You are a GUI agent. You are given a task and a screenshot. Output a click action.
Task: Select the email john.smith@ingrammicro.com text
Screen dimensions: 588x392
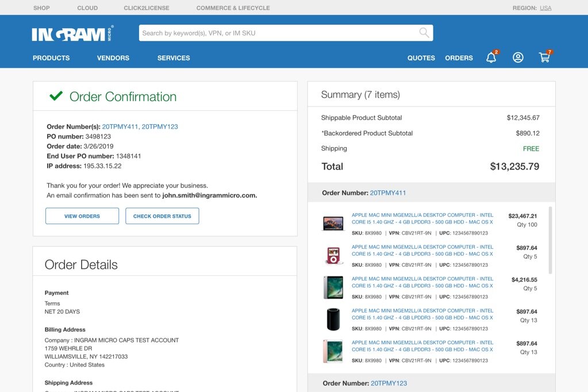point(210,195)
